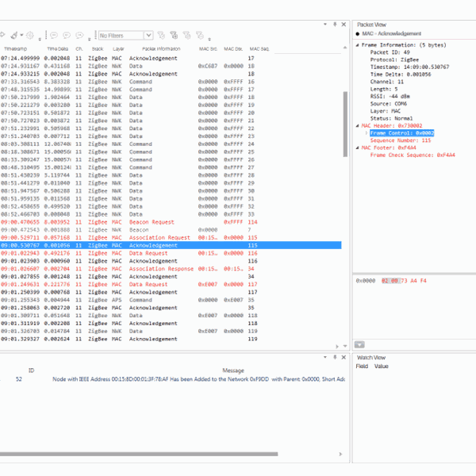The height and width of the screenshot is (476, 476).
Task: Select the Association Response packet row
Action: coord(159,269)
